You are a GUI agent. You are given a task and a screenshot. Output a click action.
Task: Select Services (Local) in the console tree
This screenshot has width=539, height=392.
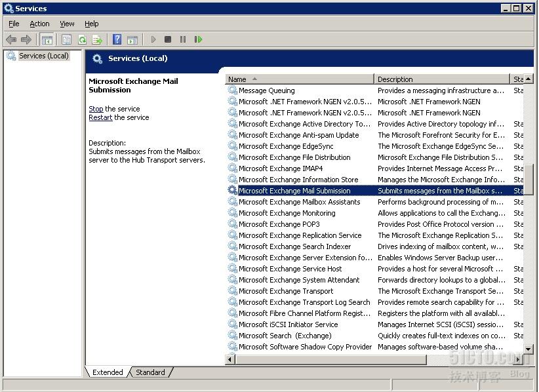coord(44,56)
